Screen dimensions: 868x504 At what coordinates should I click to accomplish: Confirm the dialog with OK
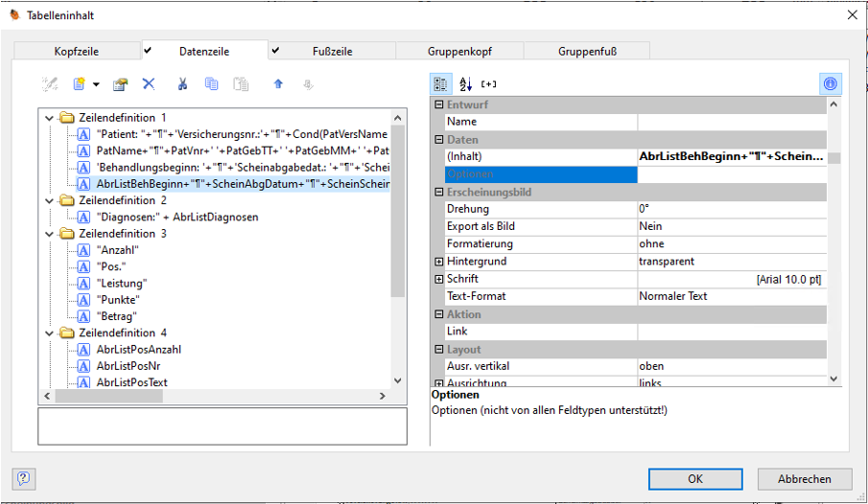click(x=695, y=479)
